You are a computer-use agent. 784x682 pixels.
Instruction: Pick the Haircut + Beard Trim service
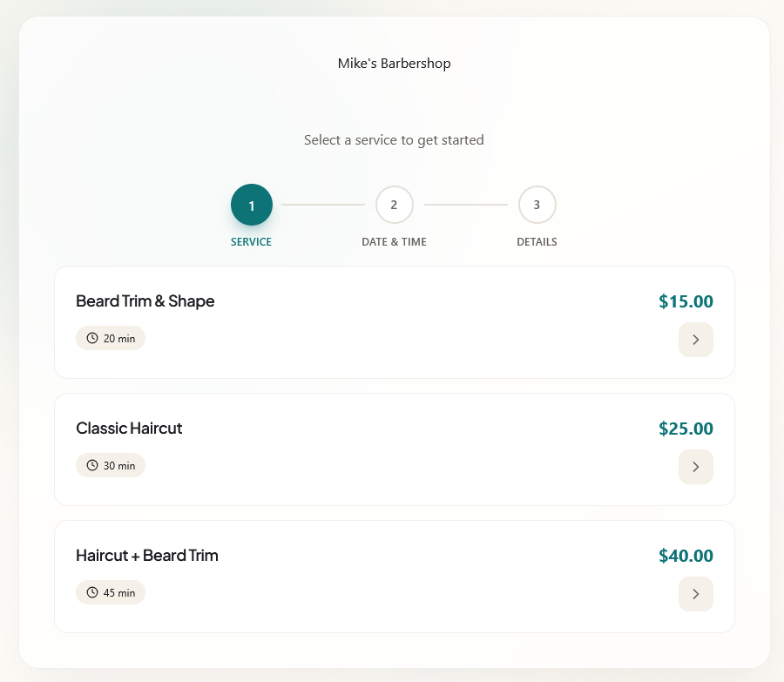(x=395, y=577)
